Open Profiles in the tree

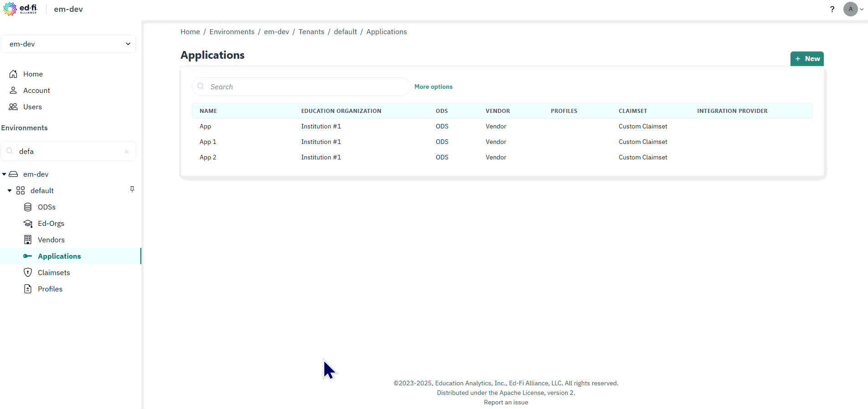tap(50, 289)
